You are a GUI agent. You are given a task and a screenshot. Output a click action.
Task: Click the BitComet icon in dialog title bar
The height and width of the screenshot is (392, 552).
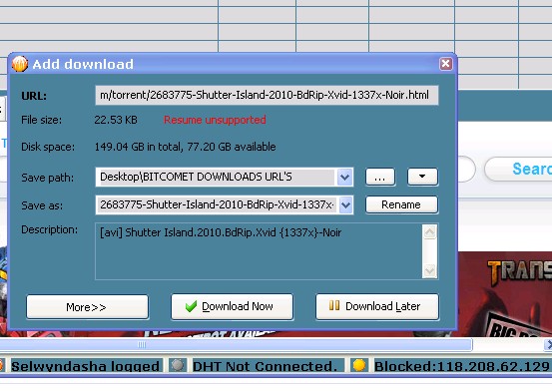click(x=20, y=64)
